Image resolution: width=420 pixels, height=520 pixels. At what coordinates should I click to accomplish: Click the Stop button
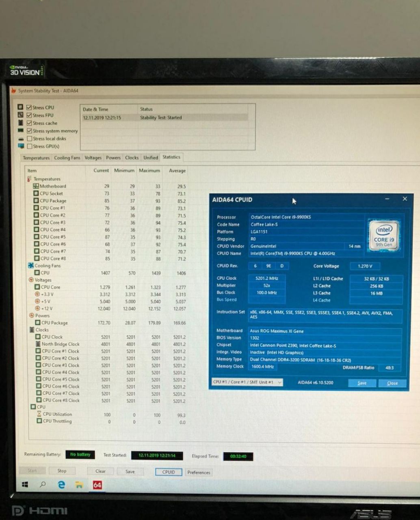click(62, 471)
